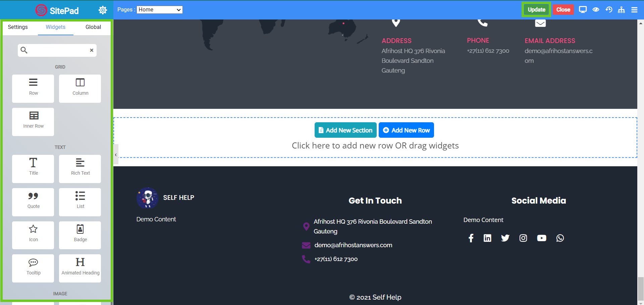Select the Quote widget
Image resolution: width=644 pixels, height=305 pixels.
(33, 202)
